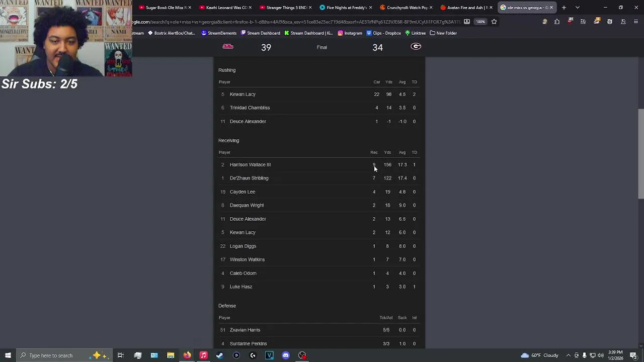Click Zxavian Harris in Defense table
Viewport: 644px width, 362px height.
coord(245,330)
